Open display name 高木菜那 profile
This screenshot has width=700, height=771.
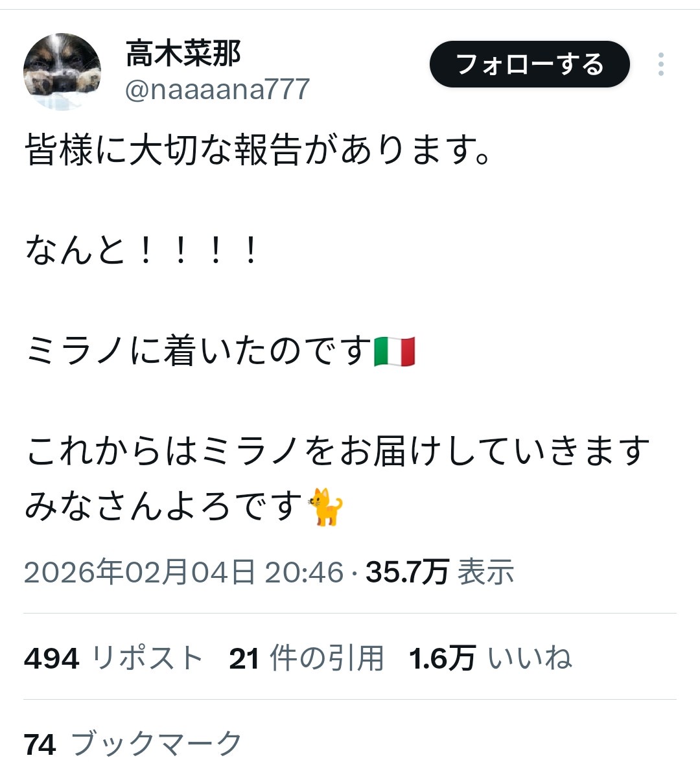coord(183,53)
